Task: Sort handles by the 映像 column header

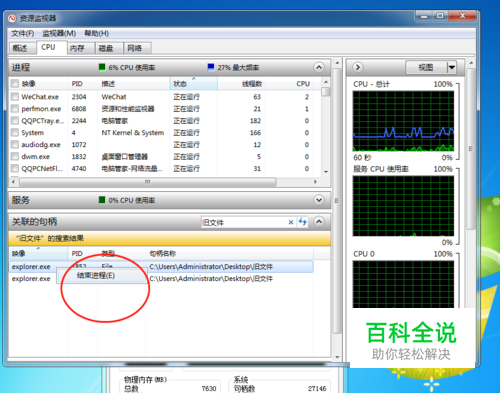Action: coord(38,254)
